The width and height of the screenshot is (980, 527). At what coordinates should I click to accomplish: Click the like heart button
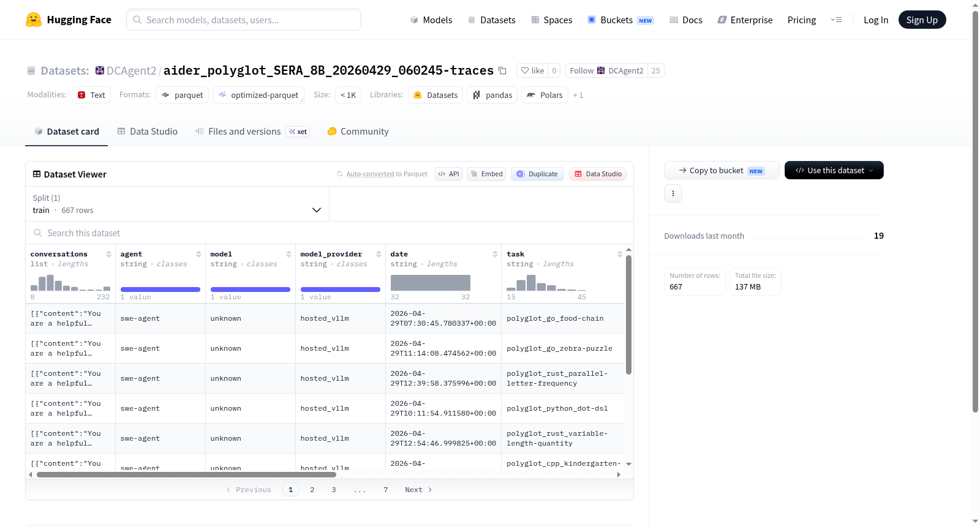[532, 70]
